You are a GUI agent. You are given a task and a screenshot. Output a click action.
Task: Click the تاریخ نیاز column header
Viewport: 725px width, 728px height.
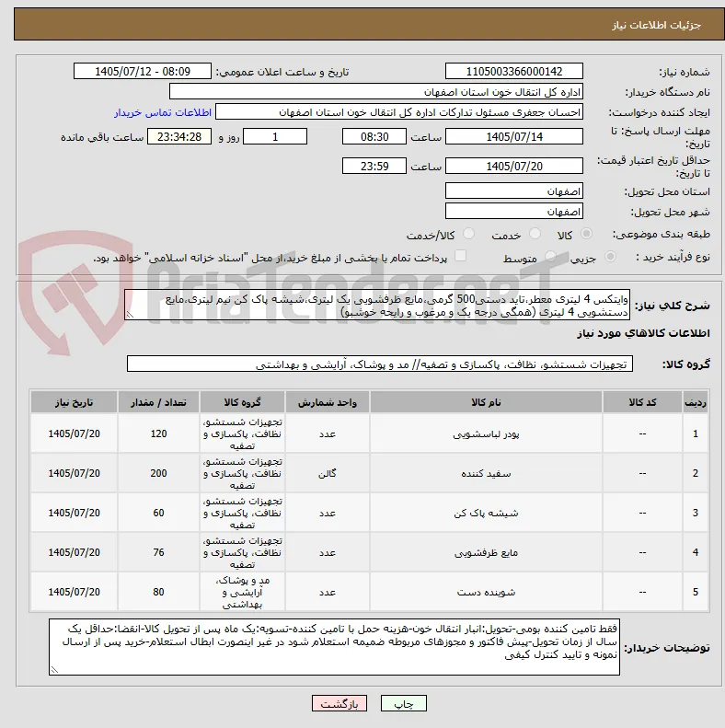(74, 402)
